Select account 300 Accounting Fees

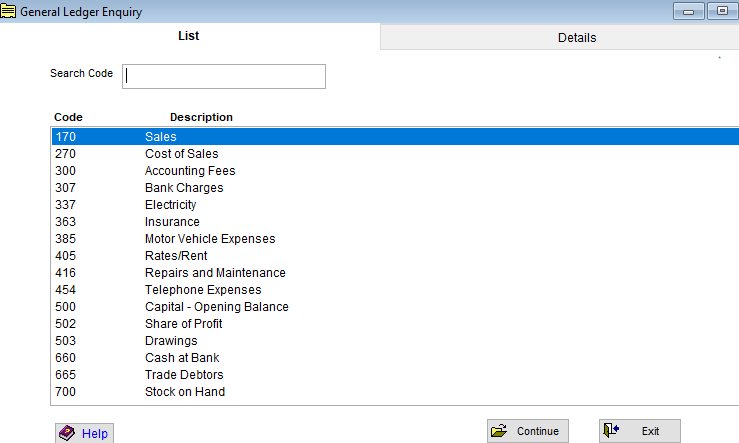point(189,171)
